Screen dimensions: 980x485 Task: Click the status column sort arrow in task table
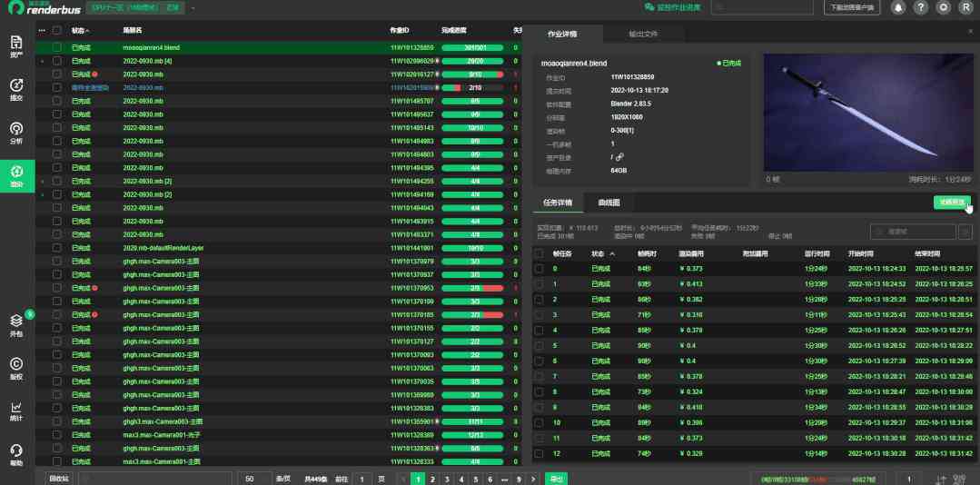click(612, 254)
